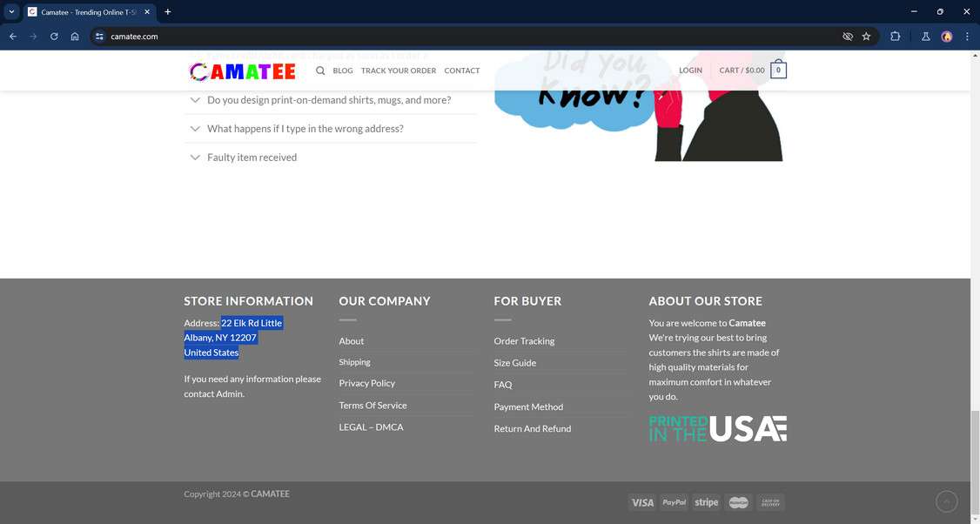980x524 pixels.
Task: Open the FAQ footer link
Action: (x=503, y=385)
